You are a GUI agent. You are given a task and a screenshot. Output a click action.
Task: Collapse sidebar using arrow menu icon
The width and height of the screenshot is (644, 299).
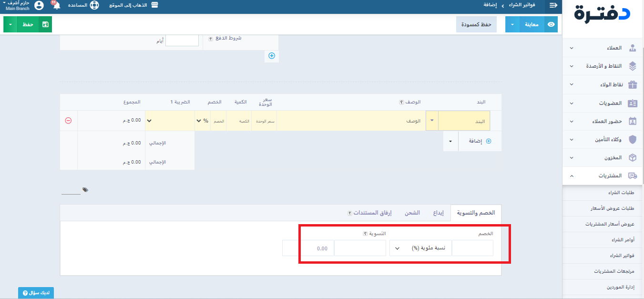pyautogui.click(x=553, y=5)
